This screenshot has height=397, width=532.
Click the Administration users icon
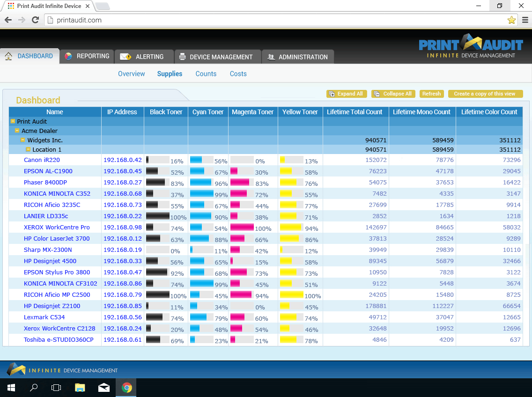click(271, 57)
